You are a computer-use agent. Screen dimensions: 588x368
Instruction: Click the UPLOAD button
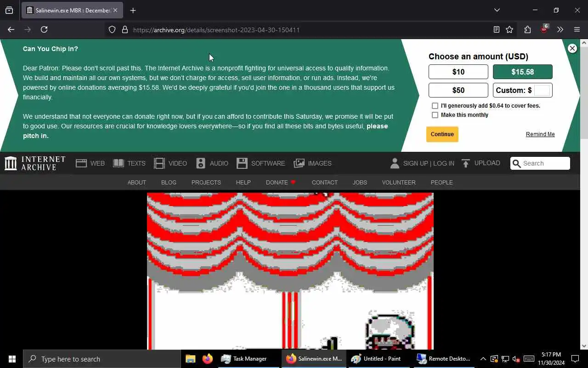[x=481, y=163]
